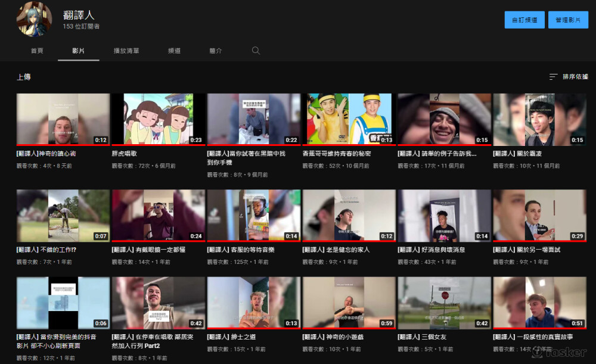Click the 翻譯人 channel avatar image
Viewport: 596px width, 364px height.
[x=33, y=18]
